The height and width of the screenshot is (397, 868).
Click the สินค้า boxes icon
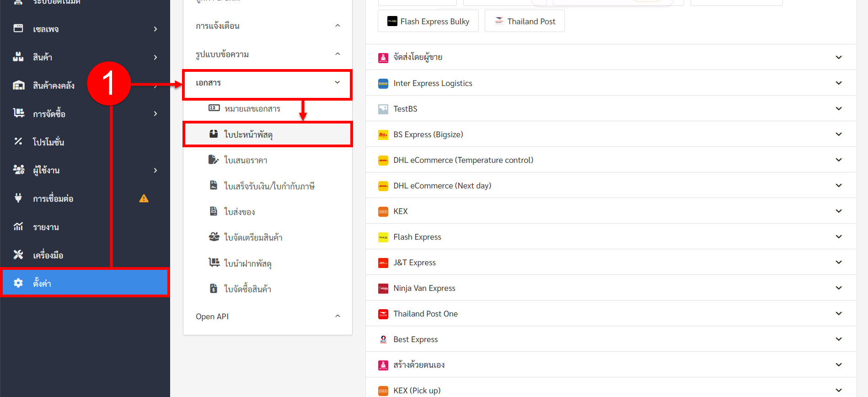click(x=18, y=57)
